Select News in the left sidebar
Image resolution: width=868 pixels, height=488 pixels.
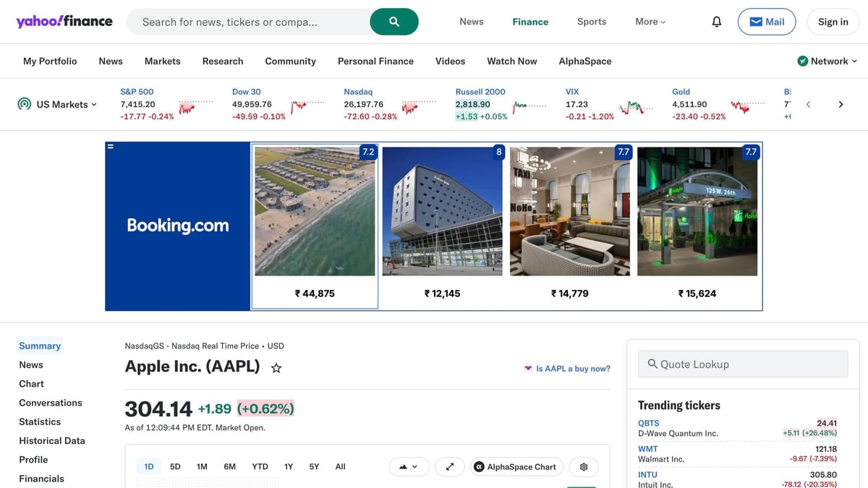pos(31,365)
